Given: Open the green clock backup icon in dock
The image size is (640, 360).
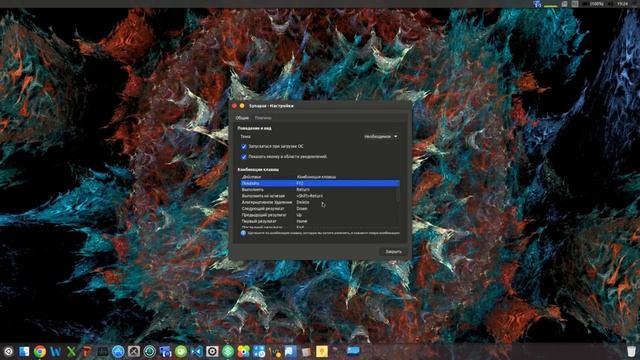Looking at the screenshot, I should (x=149, y=351).
